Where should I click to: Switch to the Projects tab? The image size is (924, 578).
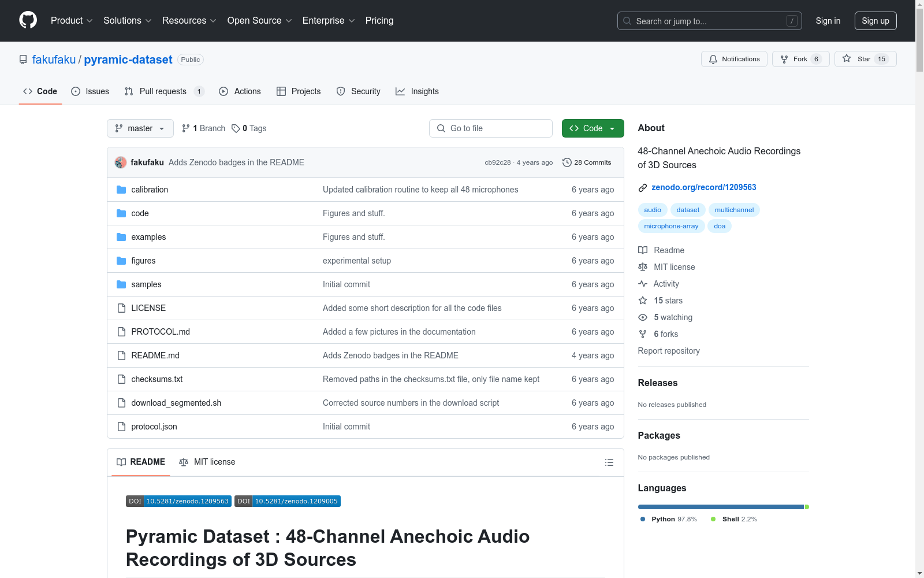point(299,91)
